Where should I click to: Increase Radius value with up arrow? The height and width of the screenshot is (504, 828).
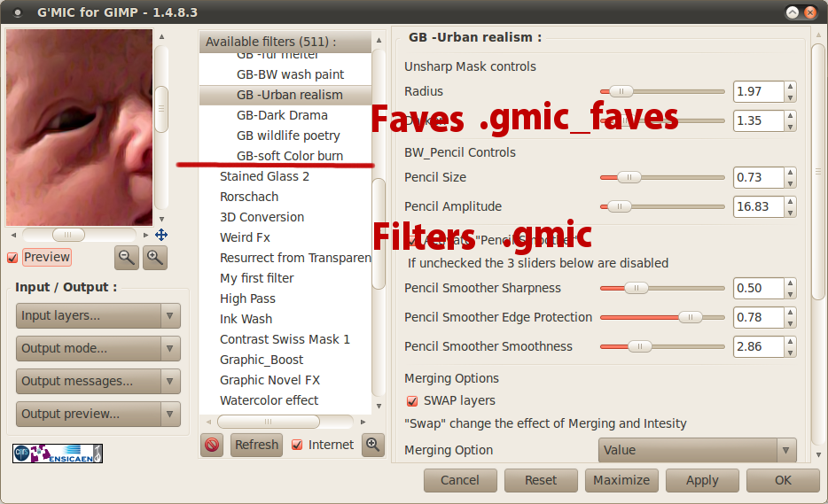pos(790,87)
